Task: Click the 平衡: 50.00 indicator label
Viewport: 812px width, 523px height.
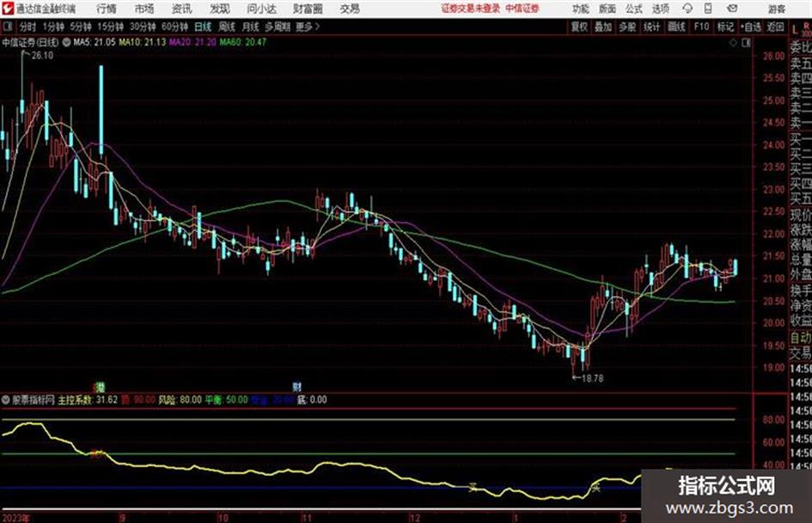Action: pyautogui.click(x=226, y=399)
